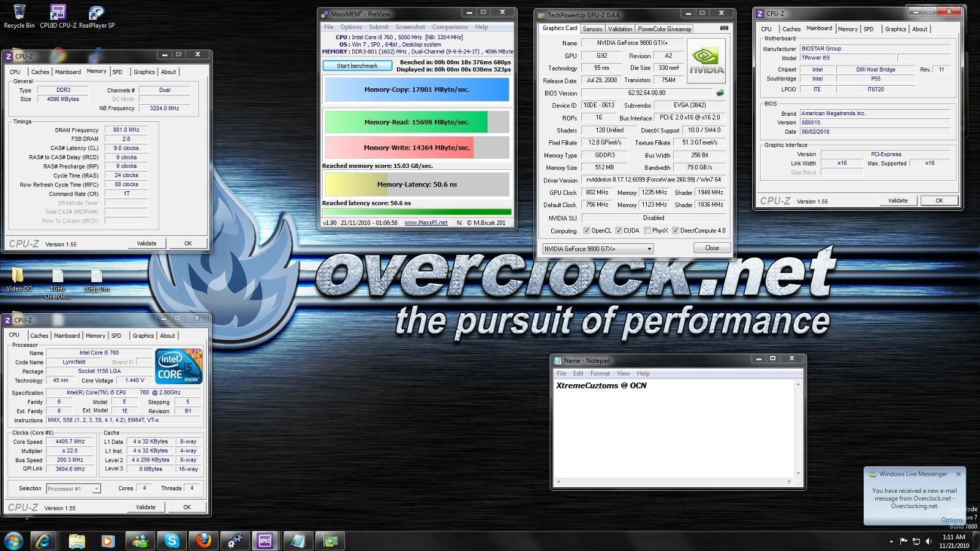Open Graphics tab in bottom CPU-Z window
The image size is (980, 551).
click(143, 335)
